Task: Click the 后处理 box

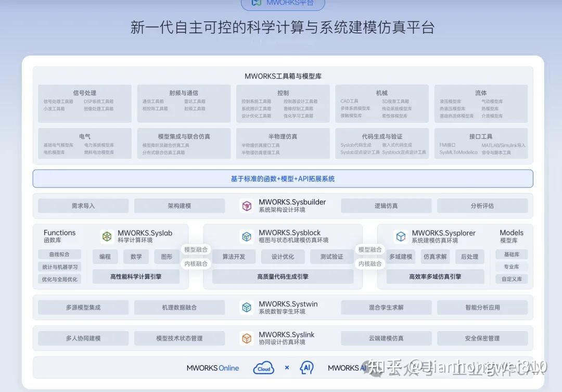Action: pyautogui.click(x=469, y=257)
